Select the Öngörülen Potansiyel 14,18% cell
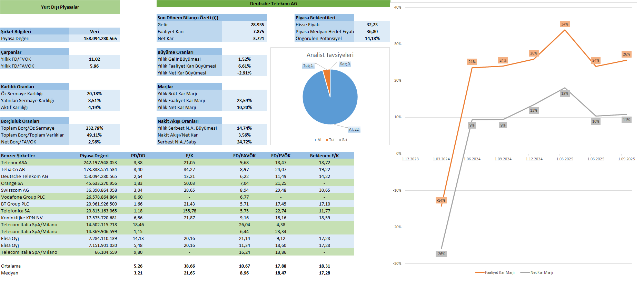This screenshot has width=644, height=290. point(372,39)
